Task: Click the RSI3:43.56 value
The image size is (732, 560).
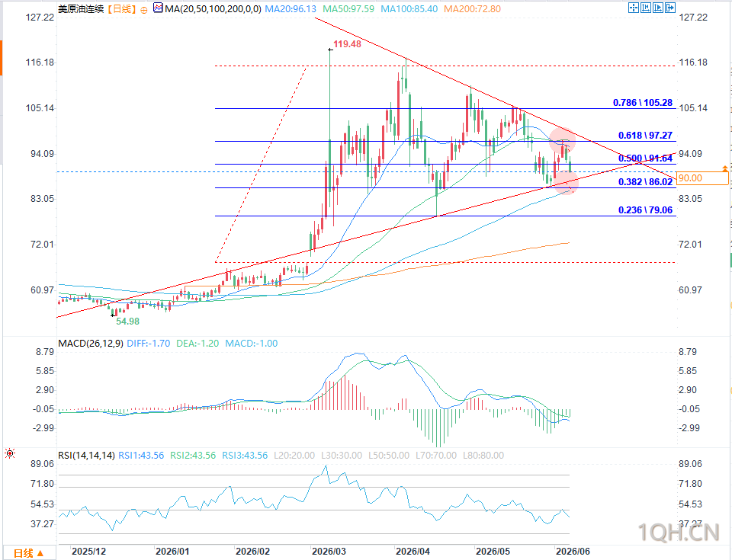Action: (245, 456)
